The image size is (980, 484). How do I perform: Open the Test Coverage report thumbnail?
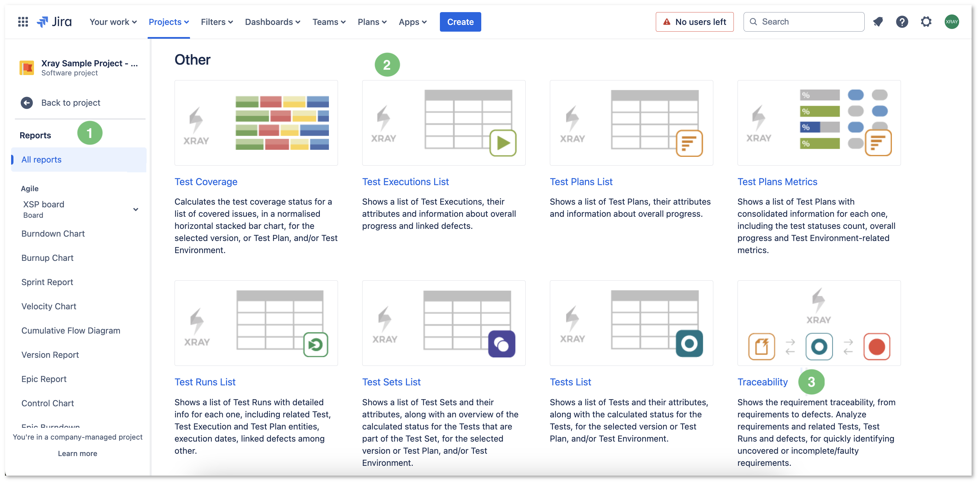pyautogui.click(x=256, y=123)
